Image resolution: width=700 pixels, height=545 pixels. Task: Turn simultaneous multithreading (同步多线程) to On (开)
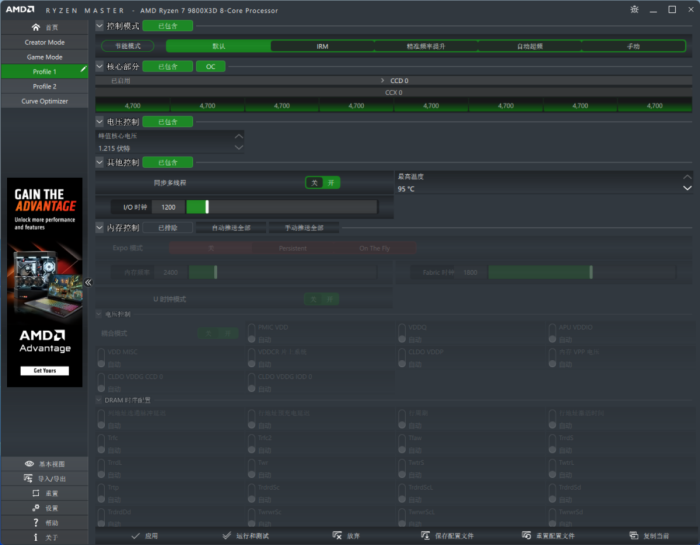(x=332, y=182)
